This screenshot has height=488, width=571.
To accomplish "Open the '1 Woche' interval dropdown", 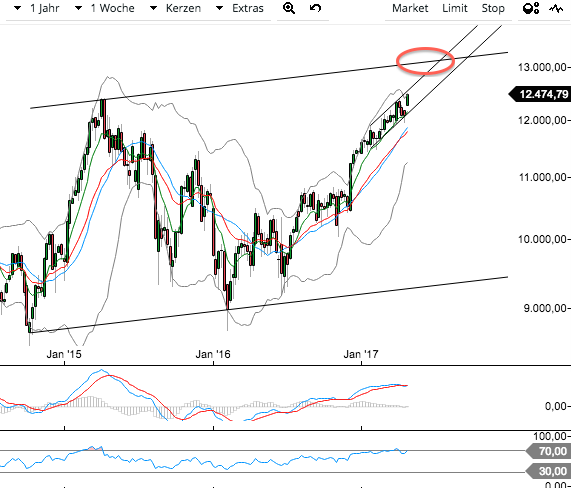I will (105, 8).
